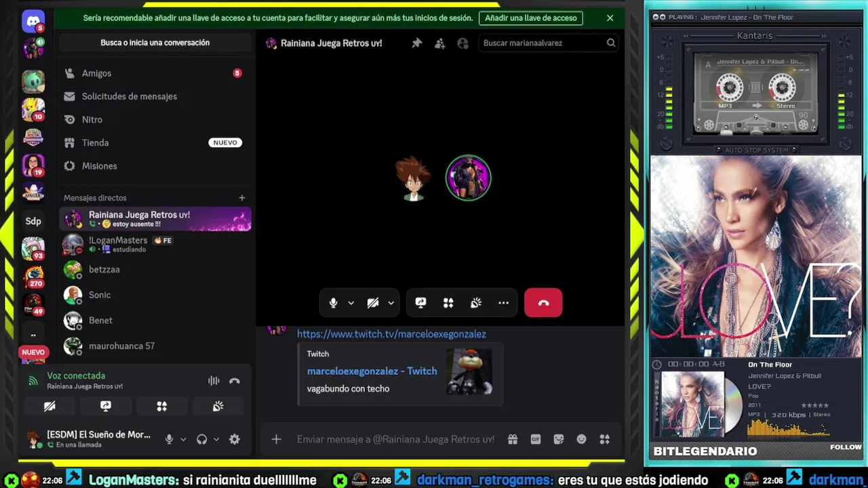Image resolution: width=868 pixels, height=488 pixels.
Task: Expand microphone options arrow in call controls
Action: click(351, 303)
